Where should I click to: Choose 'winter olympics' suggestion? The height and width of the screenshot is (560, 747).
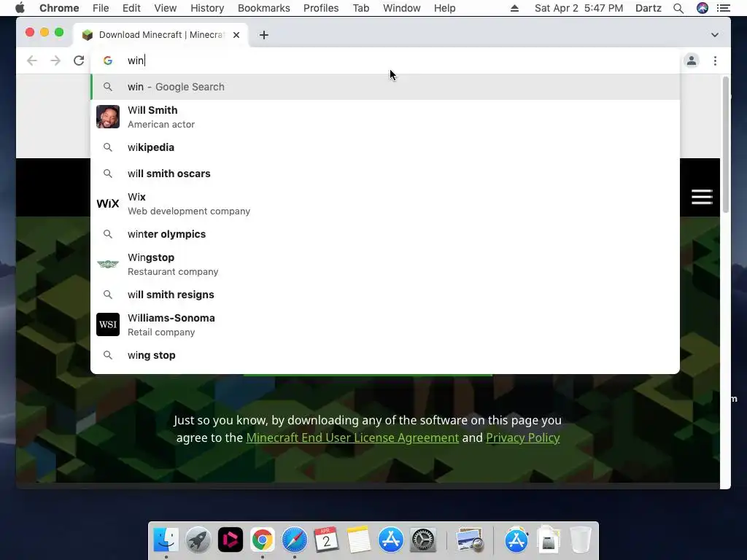click(x=385, y=234)
